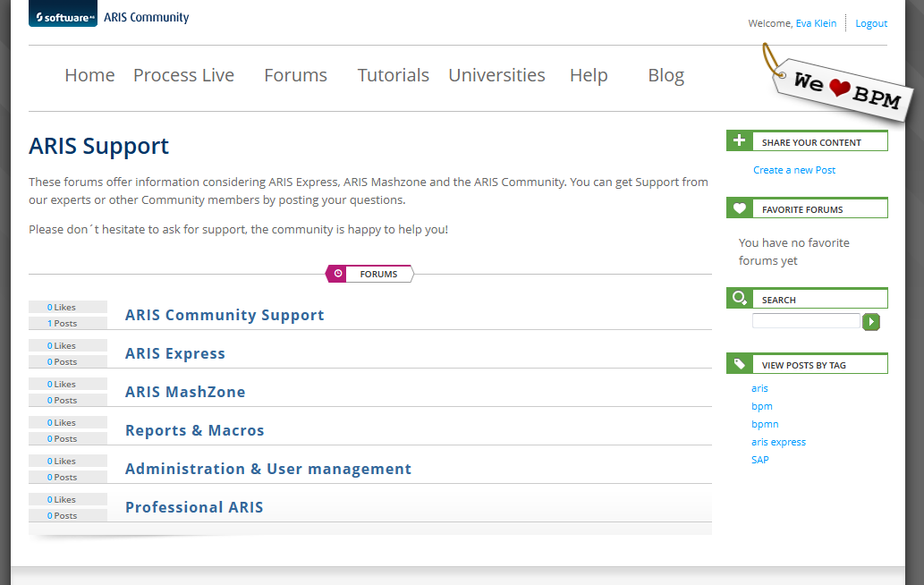Click the Forums section label
The height and width of the screenshot is (585, 924).
tap(378, 274)
